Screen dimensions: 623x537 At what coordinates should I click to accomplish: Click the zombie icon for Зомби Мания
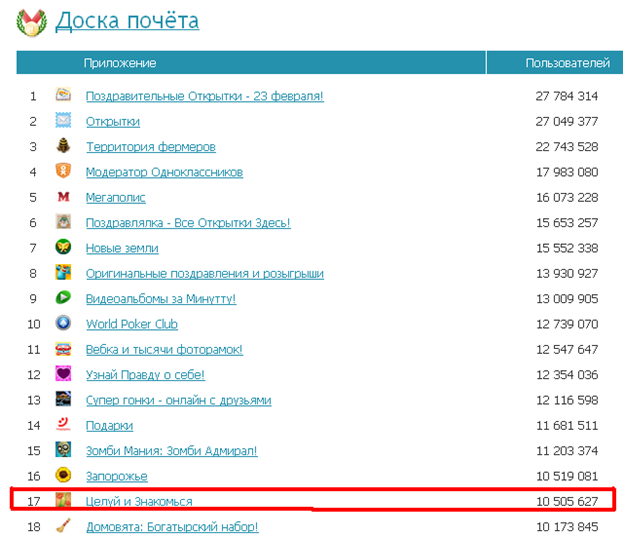click(63, 450)
